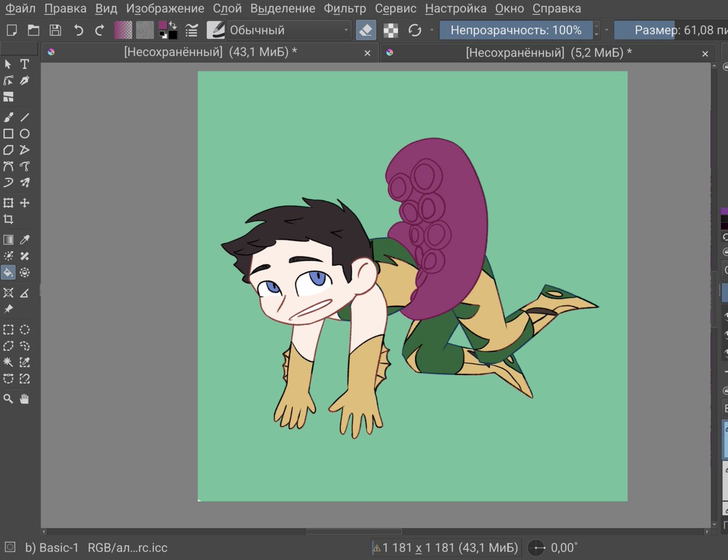Activate the Zoom magnifier tool
Viewport: 728px width, 560px height.
[x=8, y=399]
